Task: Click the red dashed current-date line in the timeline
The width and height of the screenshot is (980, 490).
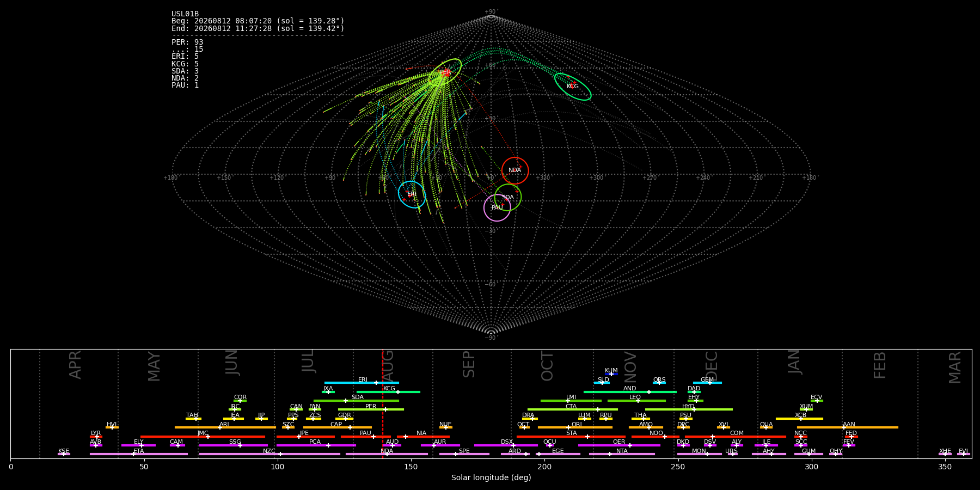Action: (x=383, y=403)
